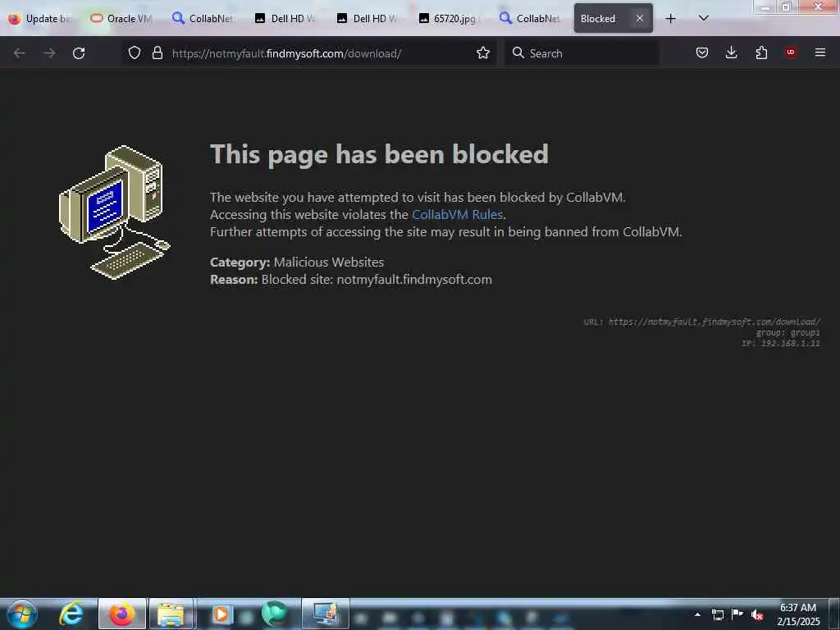This screenshot has width=840, height=630.
Task: Click the italic URL debug line
Action: [x=702, y=322]
